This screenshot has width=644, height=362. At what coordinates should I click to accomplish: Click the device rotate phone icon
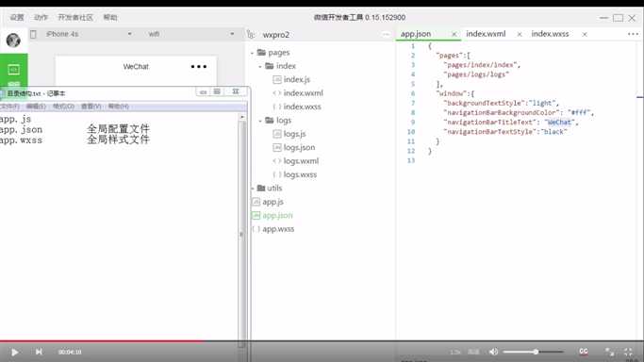[x=33, y=35]
